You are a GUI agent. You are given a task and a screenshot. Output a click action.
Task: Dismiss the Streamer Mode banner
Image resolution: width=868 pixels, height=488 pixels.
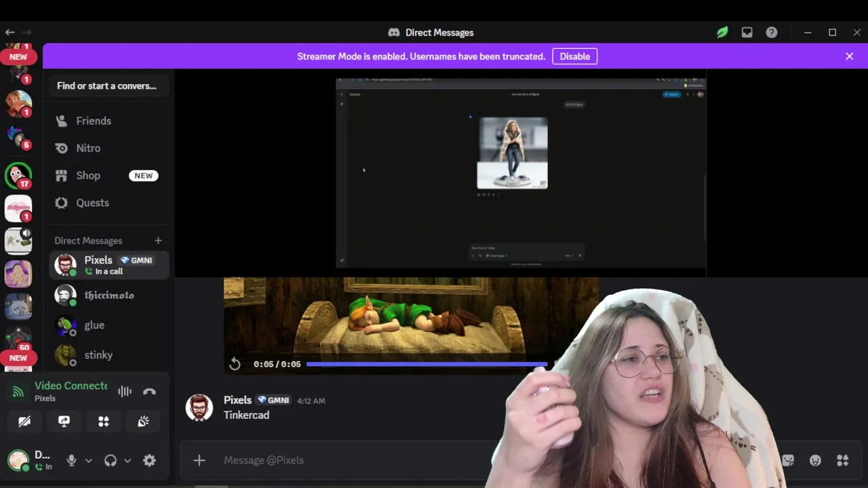pos(849,56)
